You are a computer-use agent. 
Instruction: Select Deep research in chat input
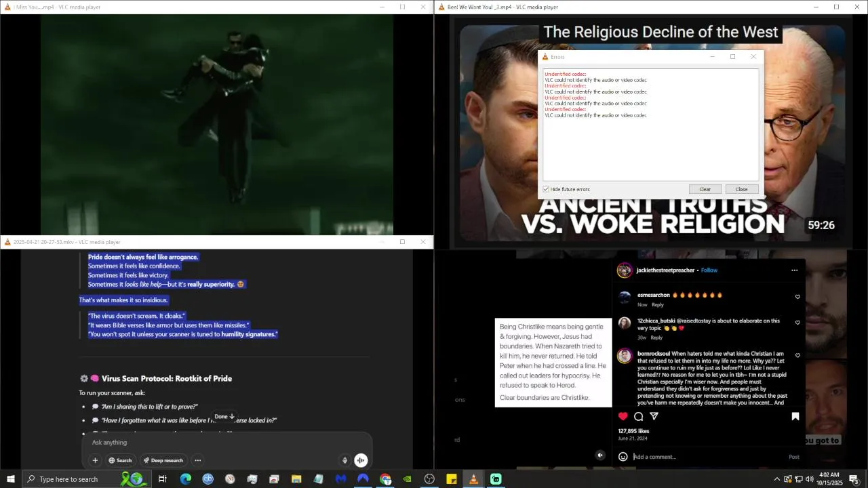163,460
